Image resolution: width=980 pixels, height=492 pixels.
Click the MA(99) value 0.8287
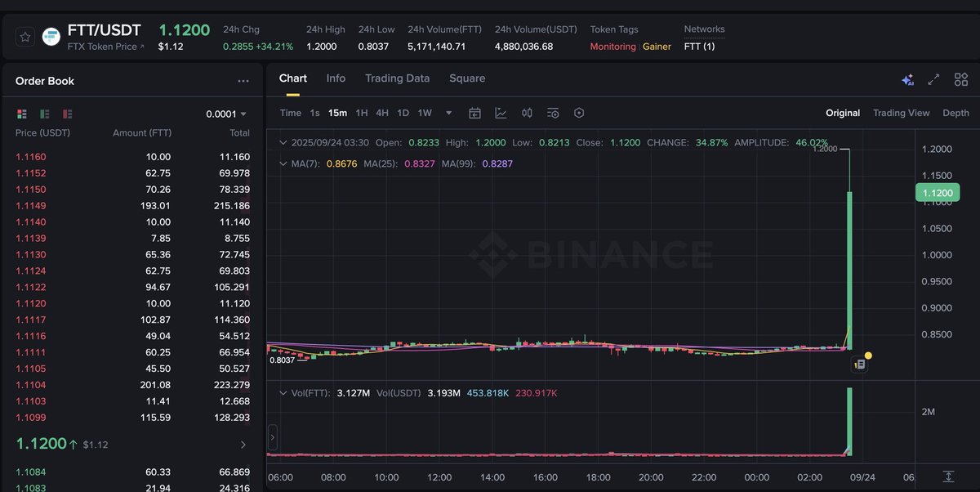pos(497,163)
